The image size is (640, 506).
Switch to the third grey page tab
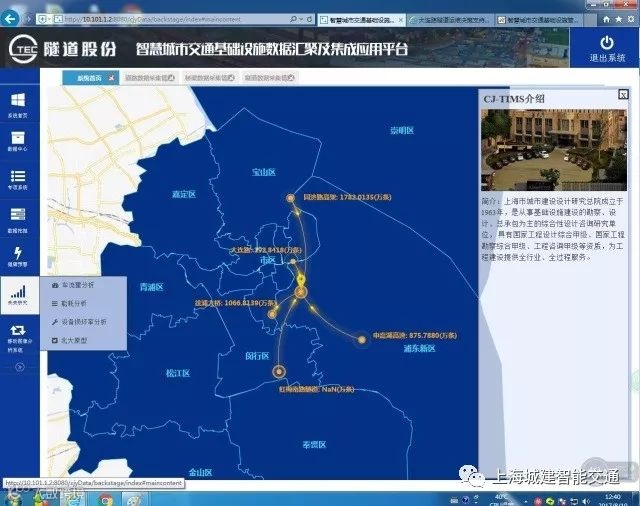(209, 78)
